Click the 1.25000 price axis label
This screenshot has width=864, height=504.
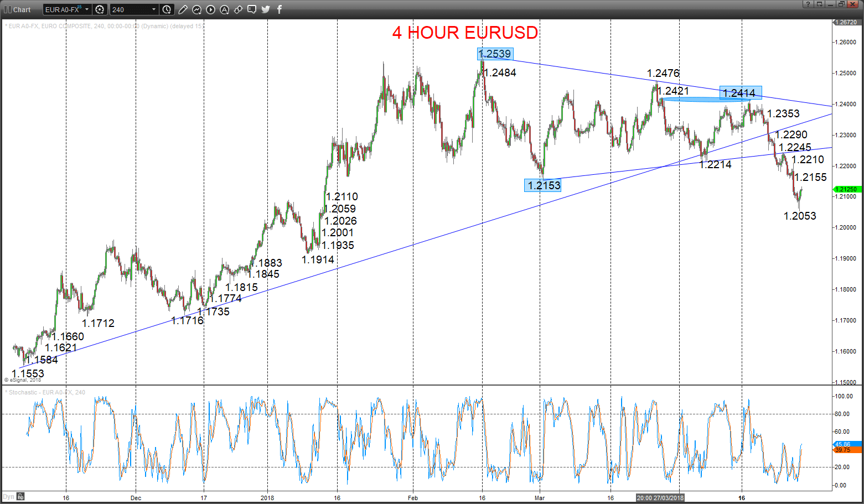(x=846, y=73)
